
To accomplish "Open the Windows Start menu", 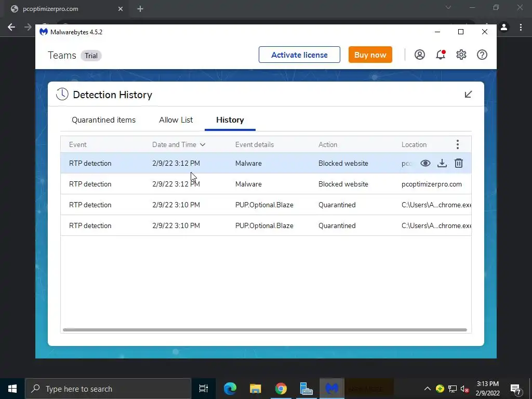I will click(12, 389).
